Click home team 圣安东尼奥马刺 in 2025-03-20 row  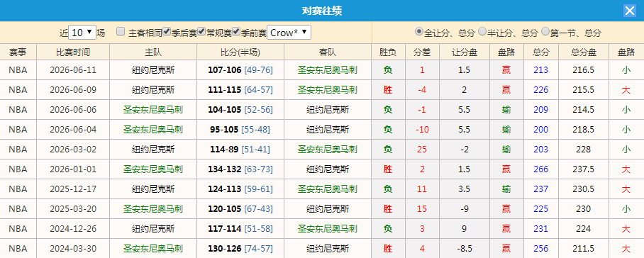(x=153, y=209)
